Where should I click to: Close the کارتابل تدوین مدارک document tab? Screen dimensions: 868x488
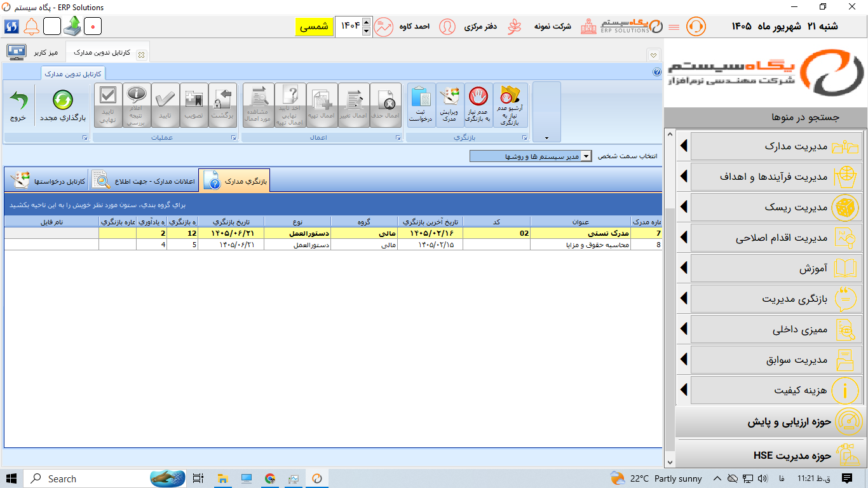point(141,55)
